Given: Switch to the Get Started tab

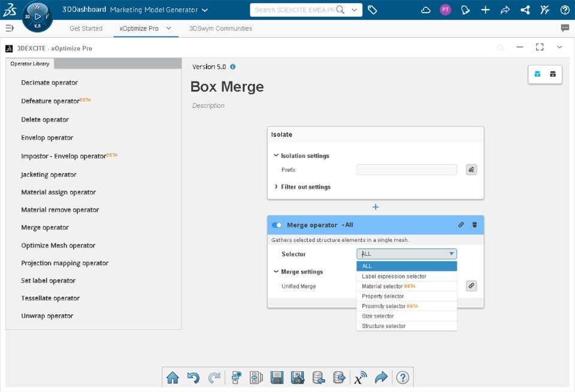Looking at the screenshot, I should coord(86,28).
